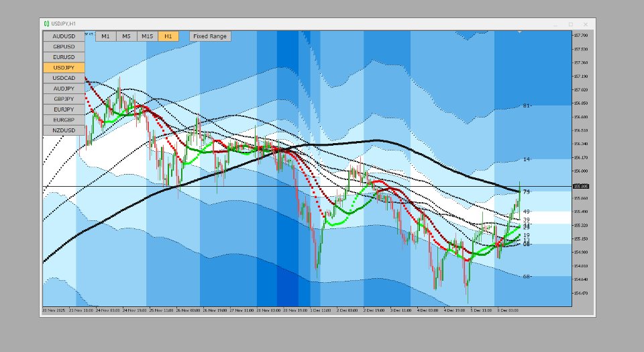Click the current price label 155.805

(581, 186)
